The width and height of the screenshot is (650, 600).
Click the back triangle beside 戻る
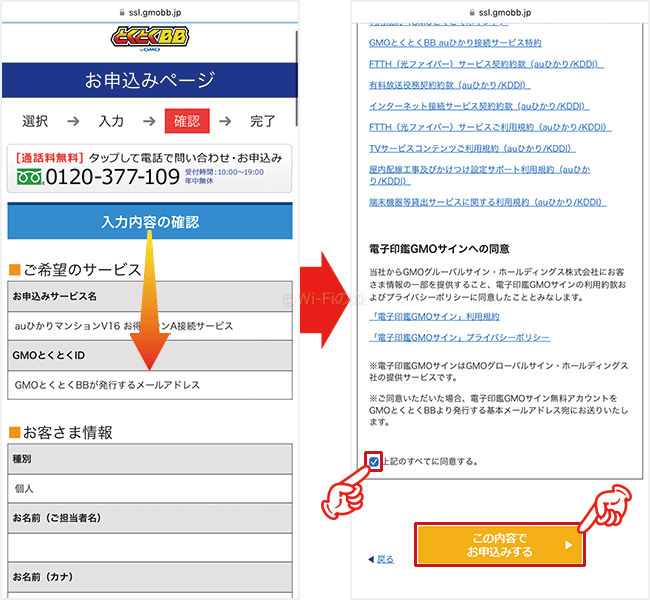371,559
